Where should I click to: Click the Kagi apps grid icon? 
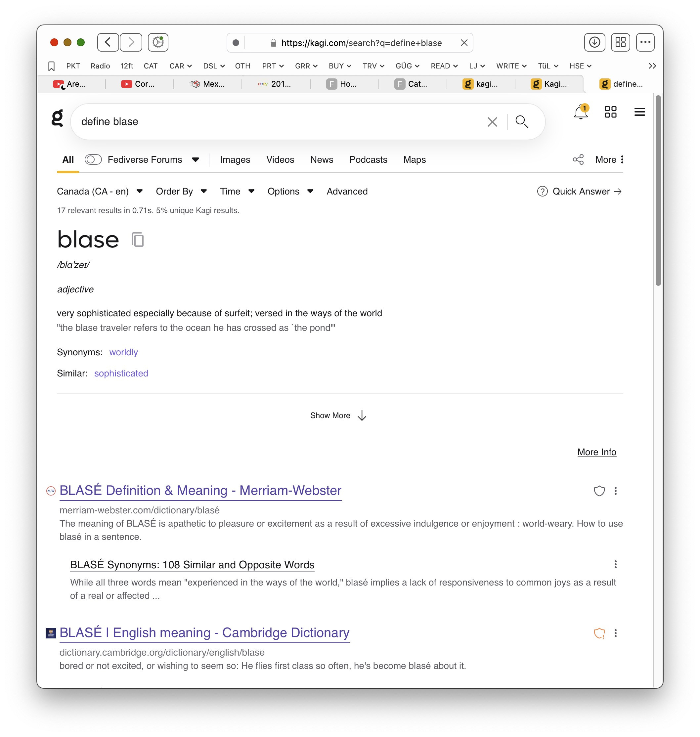pos(610,112)
